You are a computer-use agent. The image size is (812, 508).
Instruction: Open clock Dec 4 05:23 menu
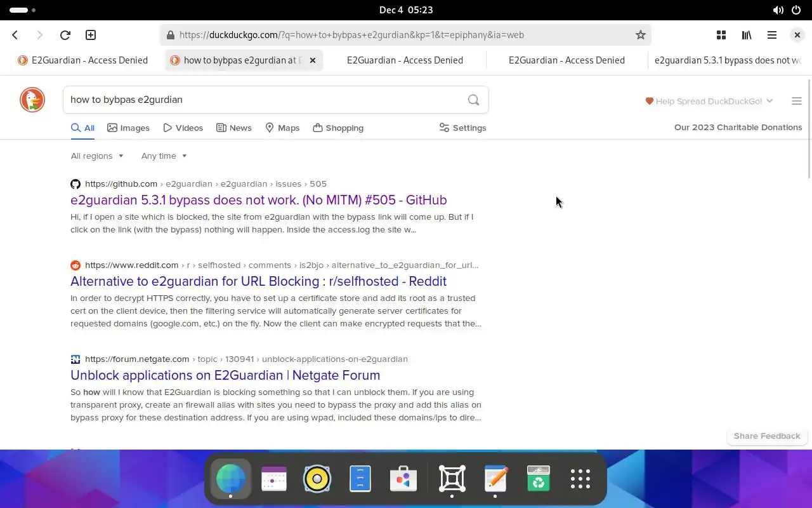(406, 10)
